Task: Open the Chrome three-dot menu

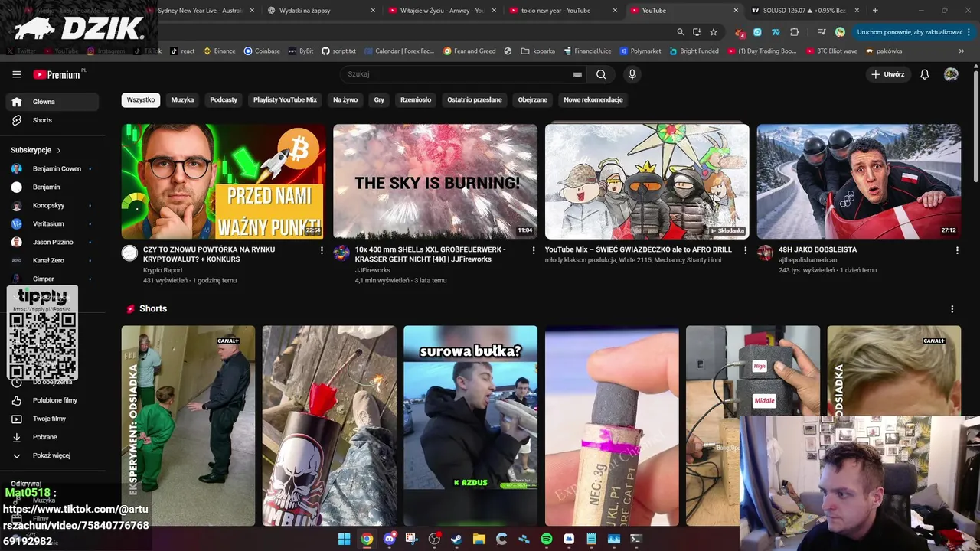Action: pyautogui.click(x=970, y=32)
